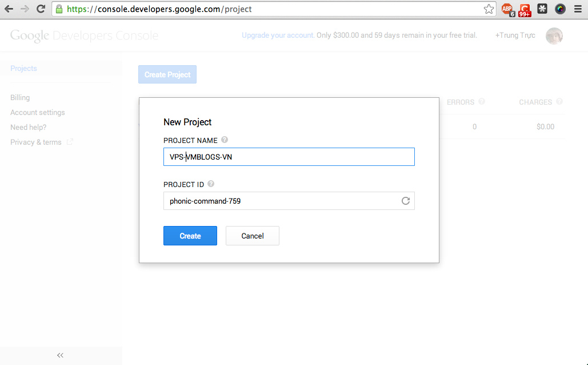Screen dimensions: 588x365
Task: Open Projects in the sidebar
Action: [x=23, y=68]
